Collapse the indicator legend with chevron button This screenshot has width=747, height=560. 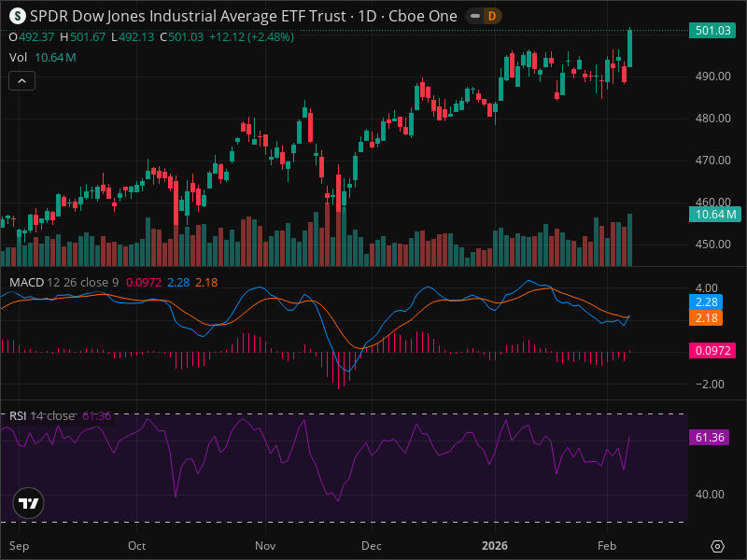coord(21,81)
